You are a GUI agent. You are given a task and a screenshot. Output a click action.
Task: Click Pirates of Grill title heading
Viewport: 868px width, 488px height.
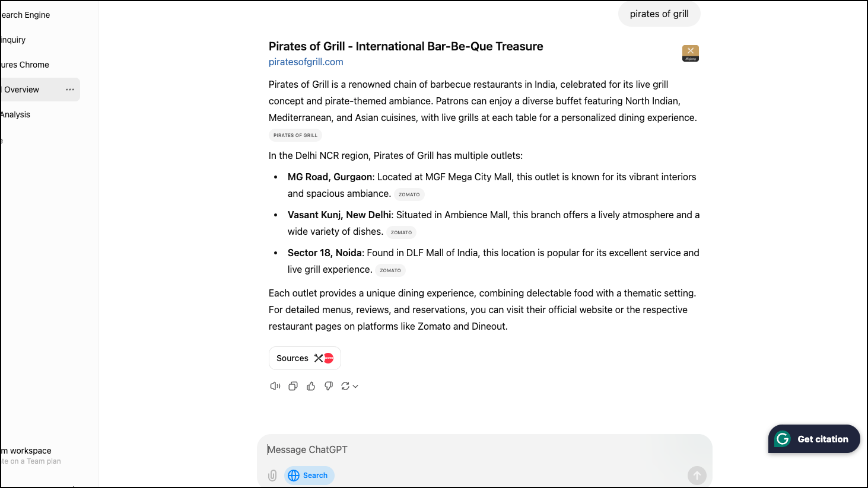pos(406,46)
